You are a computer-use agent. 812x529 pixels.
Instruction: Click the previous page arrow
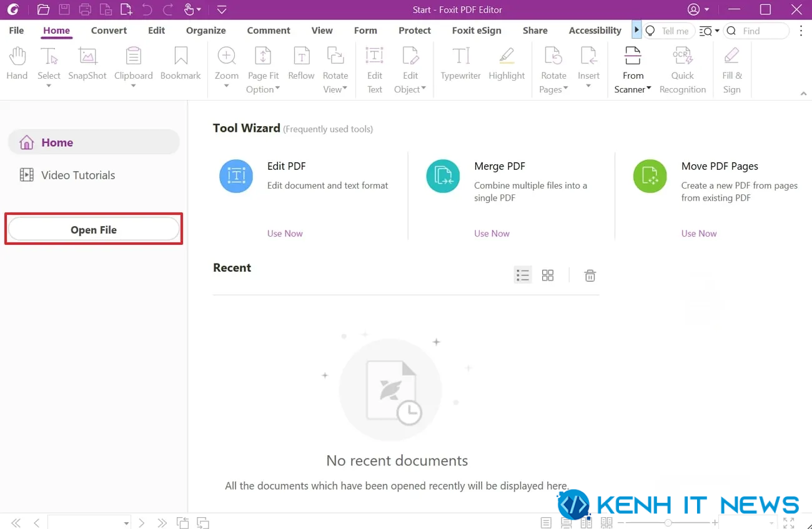coord(36,523)
